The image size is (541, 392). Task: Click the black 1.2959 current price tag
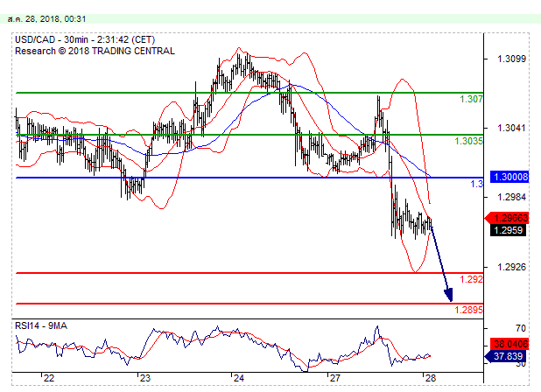[x=509, y=230]
